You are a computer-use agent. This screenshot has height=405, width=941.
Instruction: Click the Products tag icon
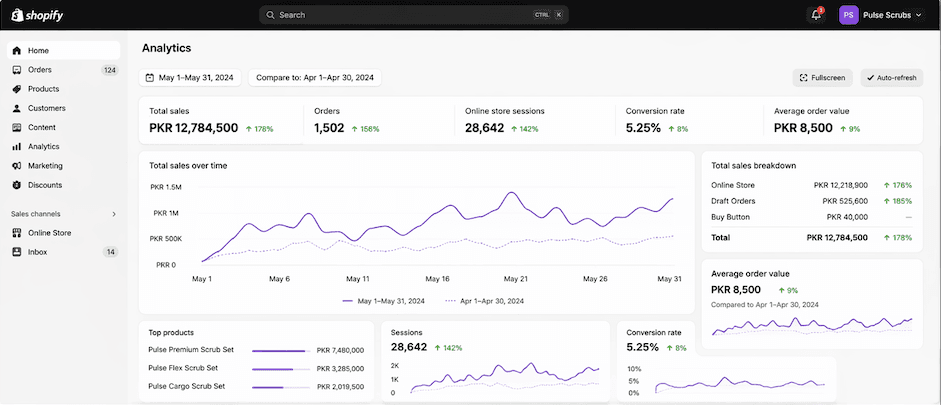point(17,89)
